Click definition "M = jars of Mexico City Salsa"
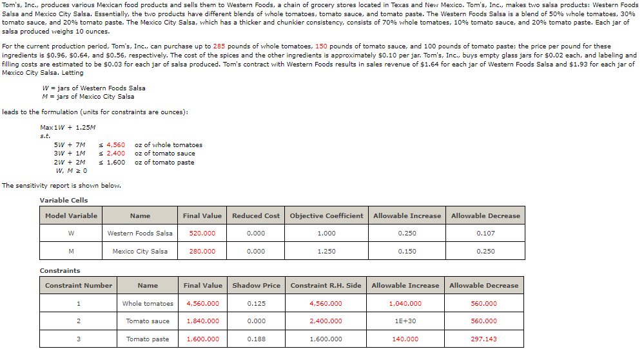Image resolution: width=644 pixels, height=349 pixels. pyautogui.click(x=88, y=97)
